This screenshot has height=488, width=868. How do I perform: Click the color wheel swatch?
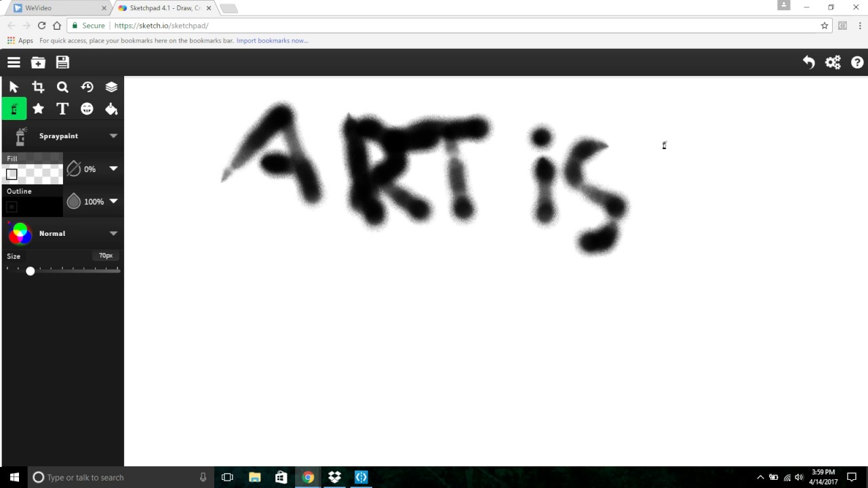pyautogui.click(x=20, y=233)
